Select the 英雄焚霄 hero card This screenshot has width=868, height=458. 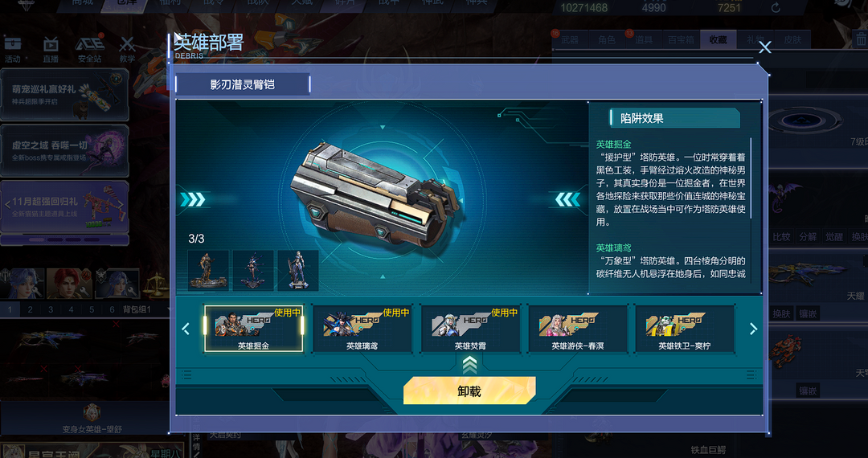(470, 329)
